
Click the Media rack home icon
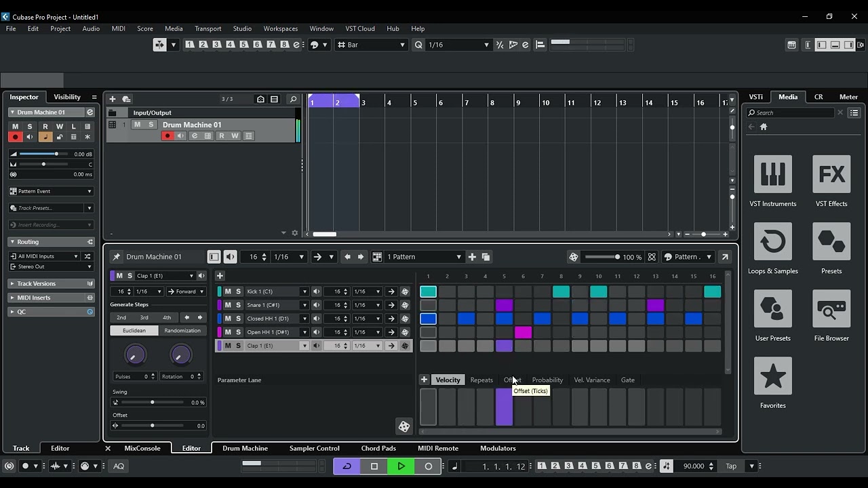pyautogui.click(x=764, y=127)
